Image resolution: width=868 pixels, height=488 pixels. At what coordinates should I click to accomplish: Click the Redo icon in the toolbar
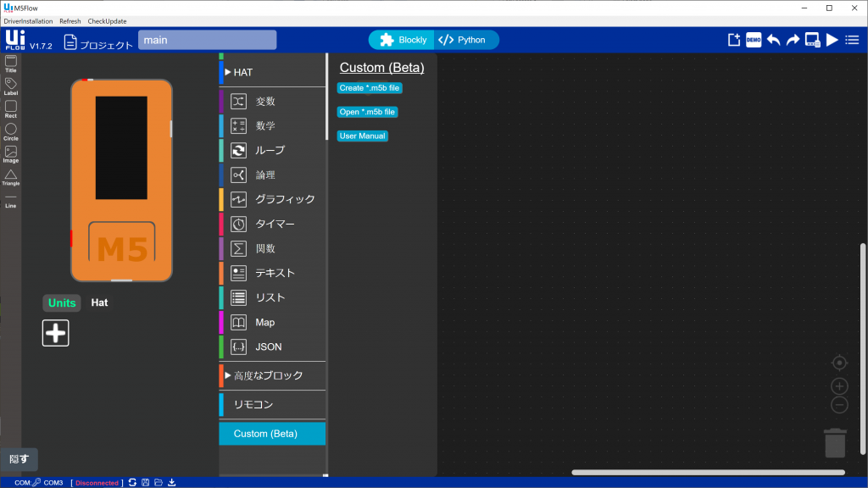pyautogui.click(x=793, y=39)
